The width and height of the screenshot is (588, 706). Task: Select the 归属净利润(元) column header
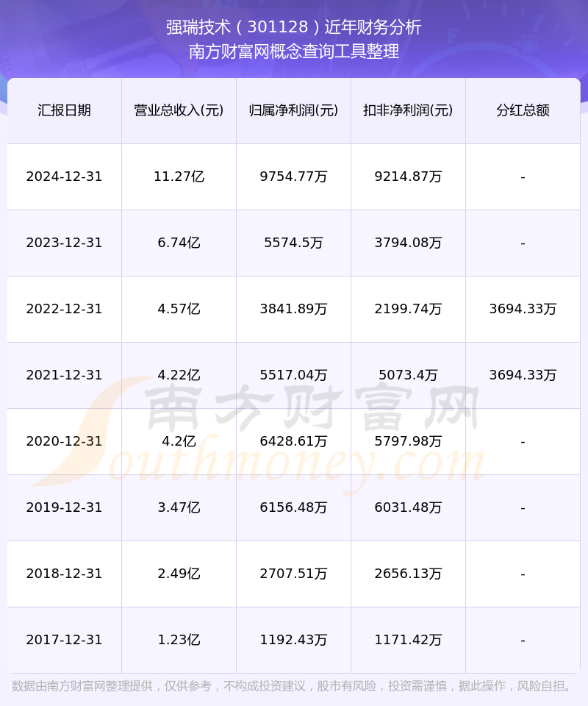[293, 111]
